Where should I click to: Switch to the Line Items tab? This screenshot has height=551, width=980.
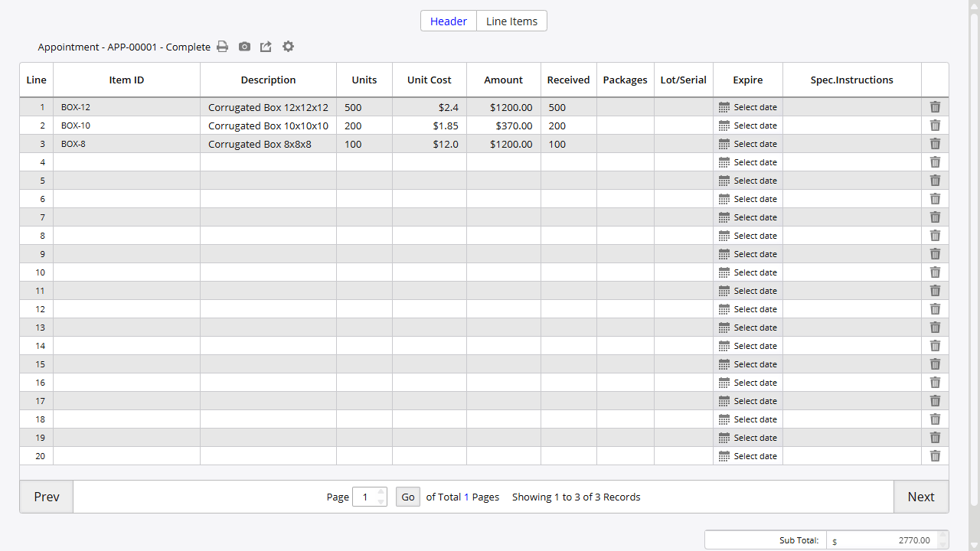[511, 21]
